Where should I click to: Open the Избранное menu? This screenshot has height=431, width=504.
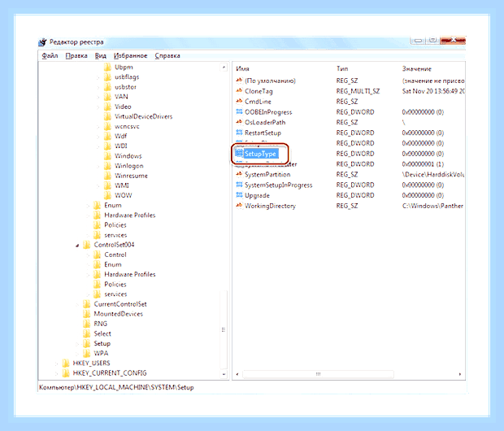(x=131, y=55)
